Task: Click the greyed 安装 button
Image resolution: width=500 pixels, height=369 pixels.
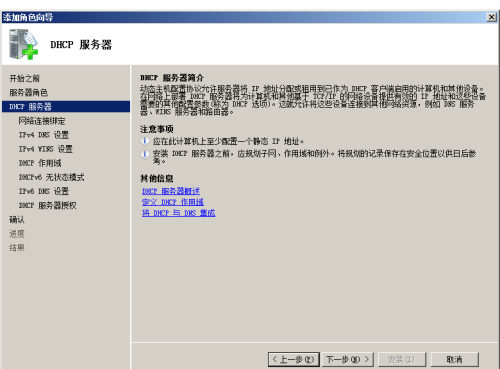Action: (401, 359)
